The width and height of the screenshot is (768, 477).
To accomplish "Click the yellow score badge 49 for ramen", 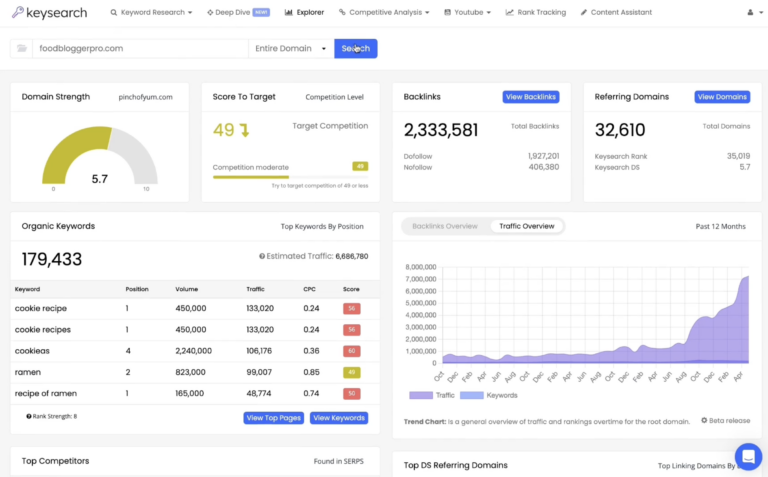I will pos(351,372).
